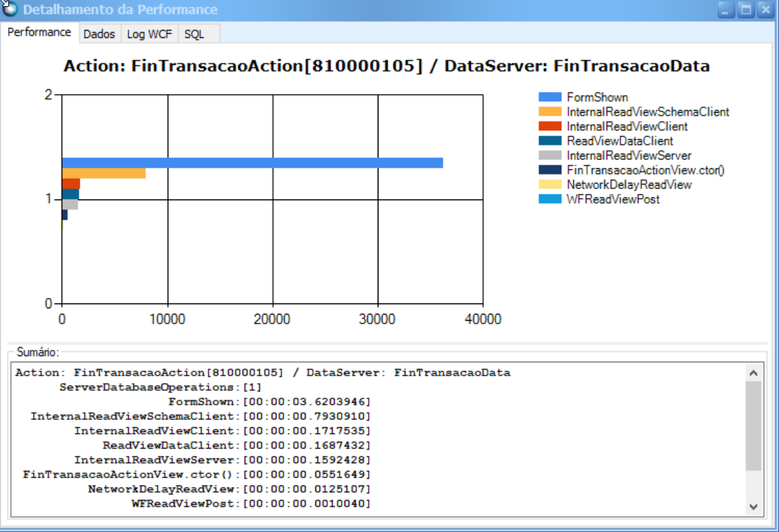Click the FormShown:[00:00:03.6203946] summary line
This screenshot has width=779, height=532.
(270, 401)
